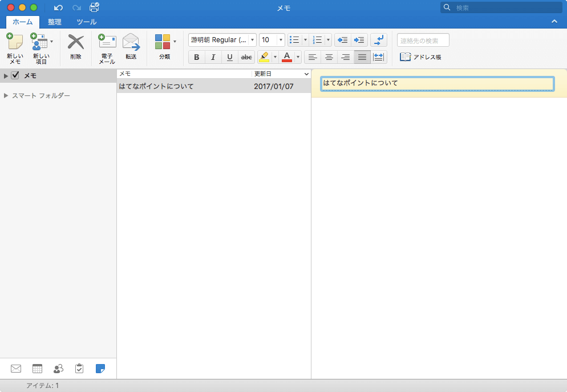Image resolution: width=567 pixels, height=392 pixels.
Task: Switch to the 整理 tab
Action: (x=55, y=22)
